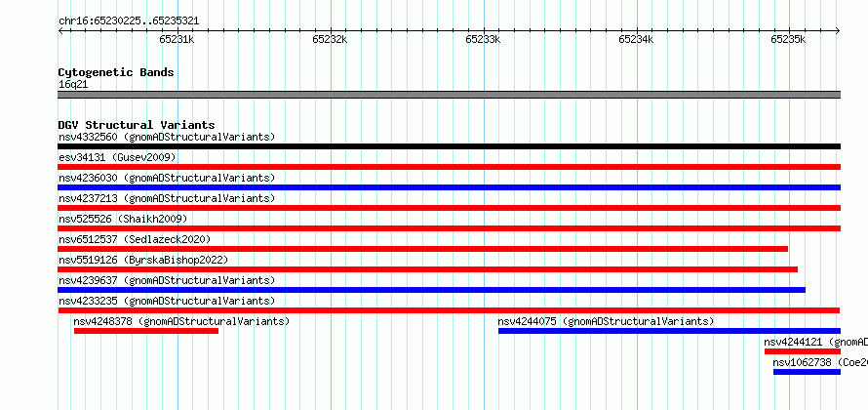The width and height of the screenshot is (868, 410).
Task: Open the nsv4248378 variant label
Action: [x=181, y=322]
